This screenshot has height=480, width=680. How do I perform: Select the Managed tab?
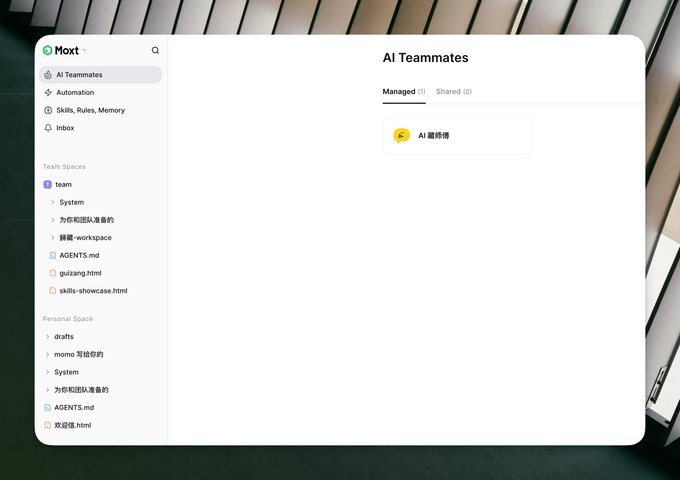(x=404, y=91)
